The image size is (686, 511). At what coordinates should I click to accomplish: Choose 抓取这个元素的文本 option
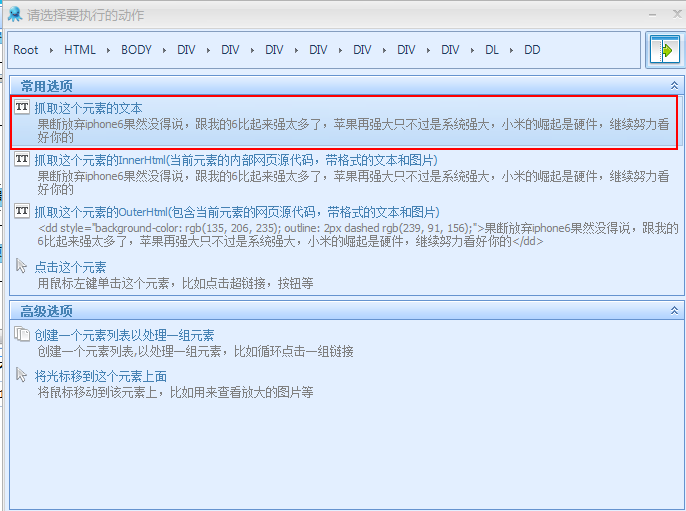click(88, 108)
